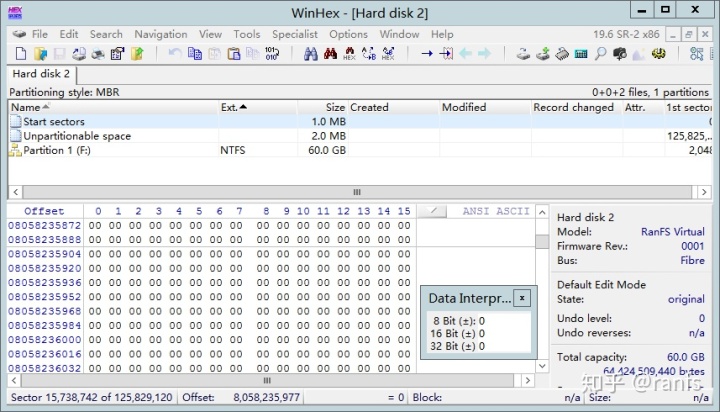The height and width of the screenshot is (412, 720).
Task: Create a new file with toolbar icon
Action: point(21,54)
